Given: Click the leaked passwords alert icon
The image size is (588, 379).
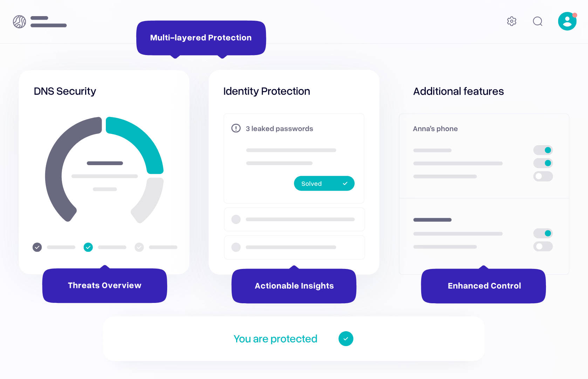Looking at the screenshot, I should (236, 128).
